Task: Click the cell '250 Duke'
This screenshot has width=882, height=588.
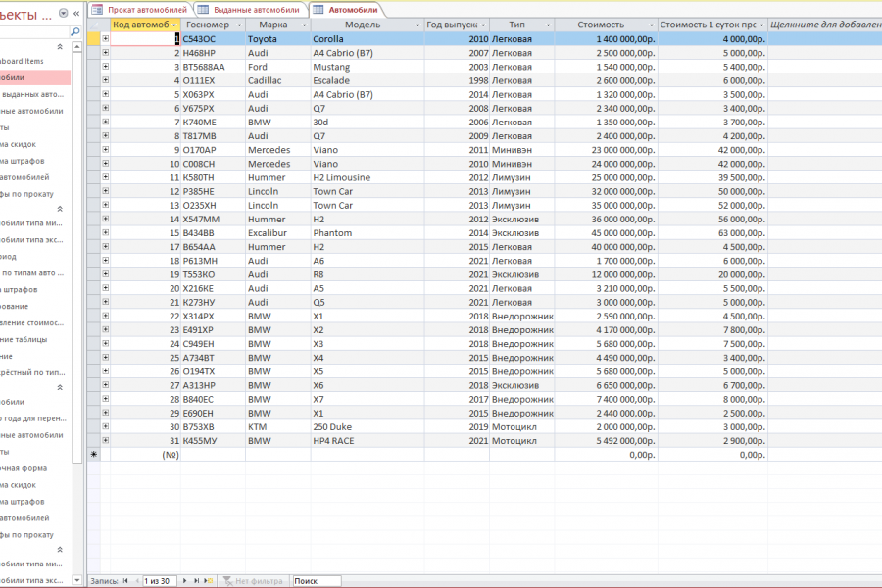Action: [367, 427]
